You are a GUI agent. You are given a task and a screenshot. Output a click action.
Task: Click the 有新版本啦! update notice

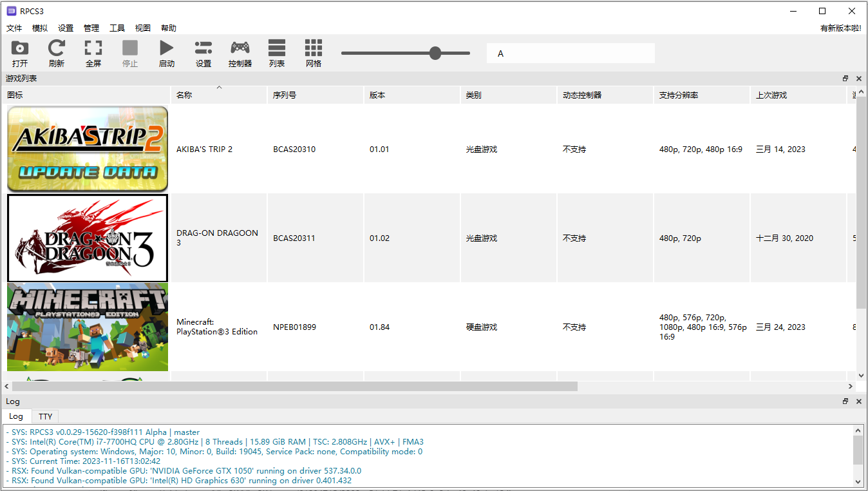click(x=840, y=28)
